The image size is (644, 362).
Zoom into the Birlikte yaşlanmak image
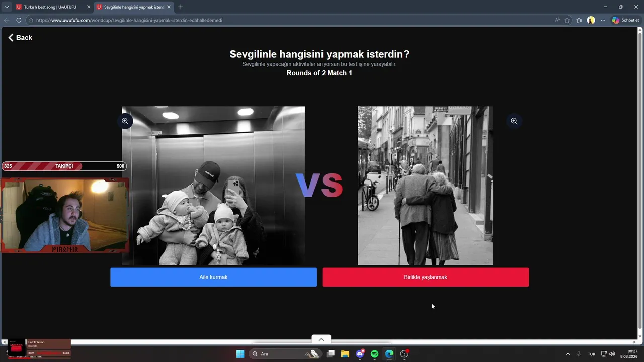(x=514, y=121)
